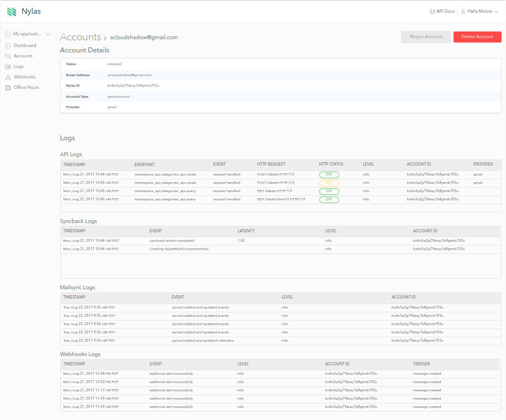Expand the My application selector chevron

pos(48,34)
